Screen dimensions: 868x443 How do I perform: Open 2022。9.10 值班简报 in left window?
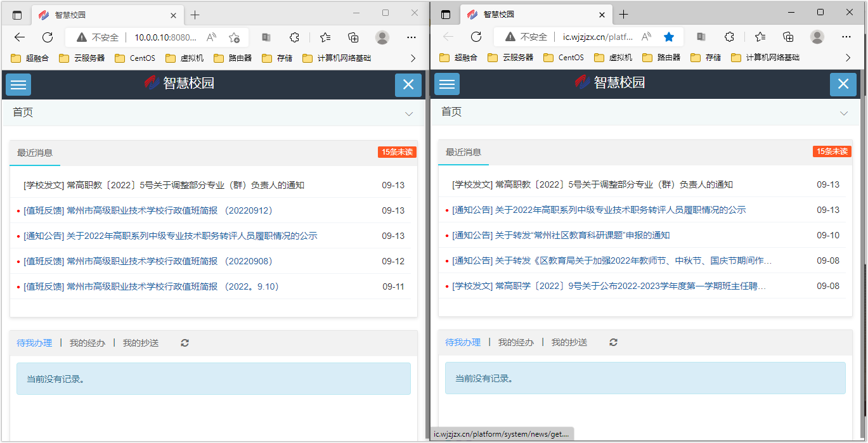[x=152, y=286]
